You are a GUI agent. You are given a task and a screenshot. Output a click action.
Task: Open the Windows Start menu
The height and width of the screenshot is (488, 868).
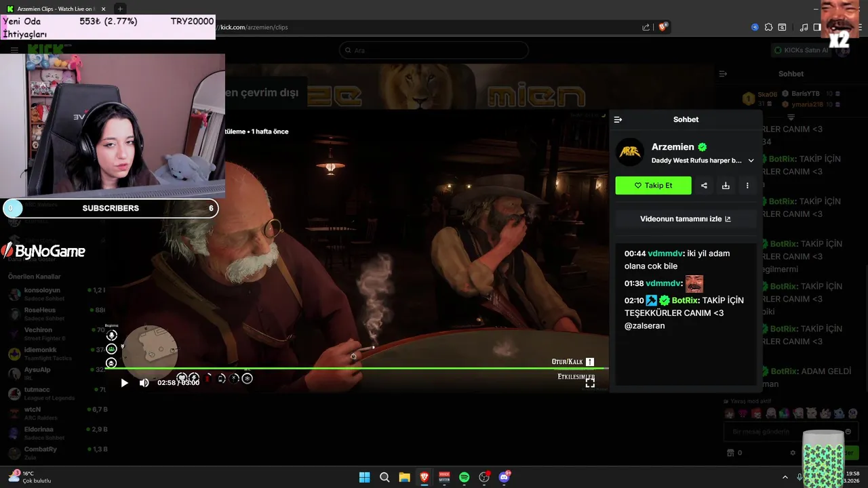pos(364,477)
